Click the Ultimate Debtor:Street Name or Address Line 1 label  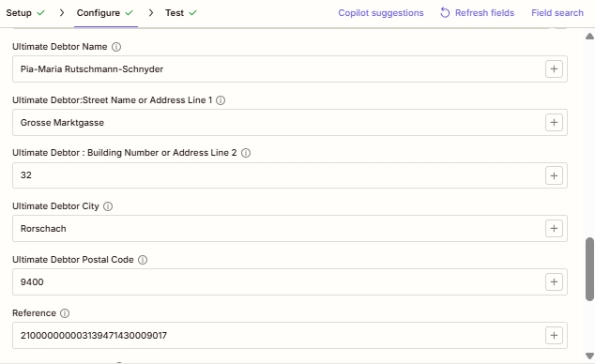click(112, 100)
